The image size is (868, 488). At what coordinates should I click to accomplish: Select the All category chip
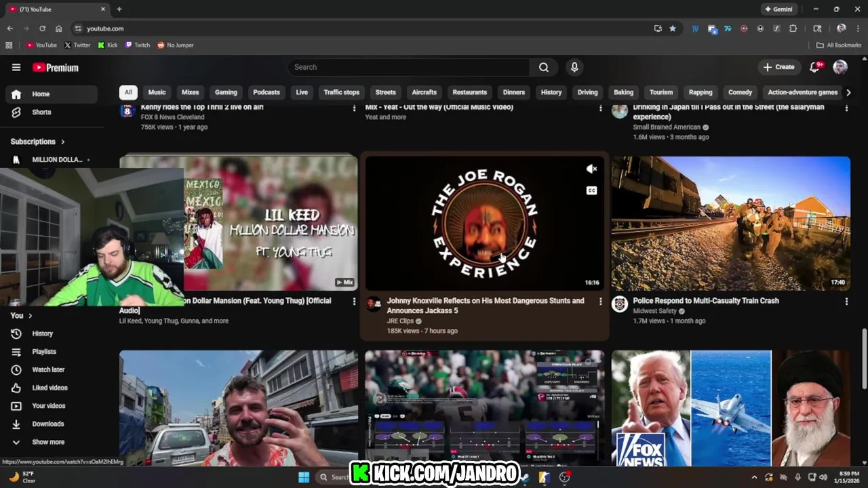click(128, 92)
